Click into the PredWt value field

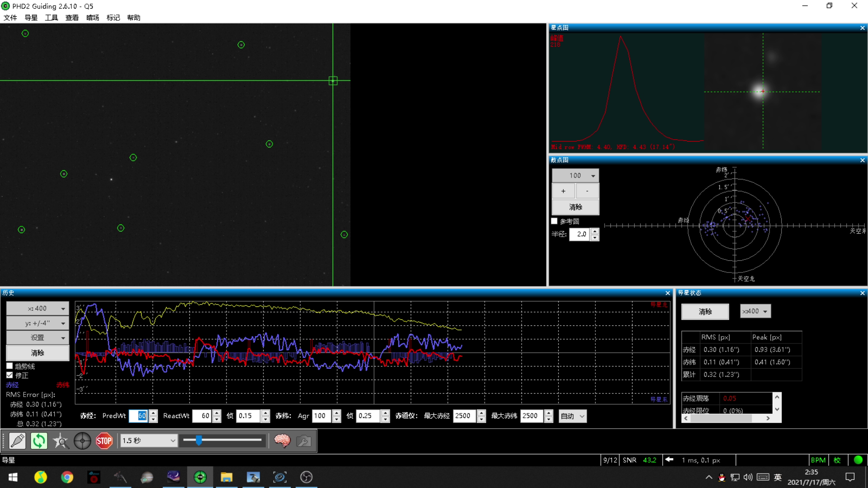(x=139, y=416)
